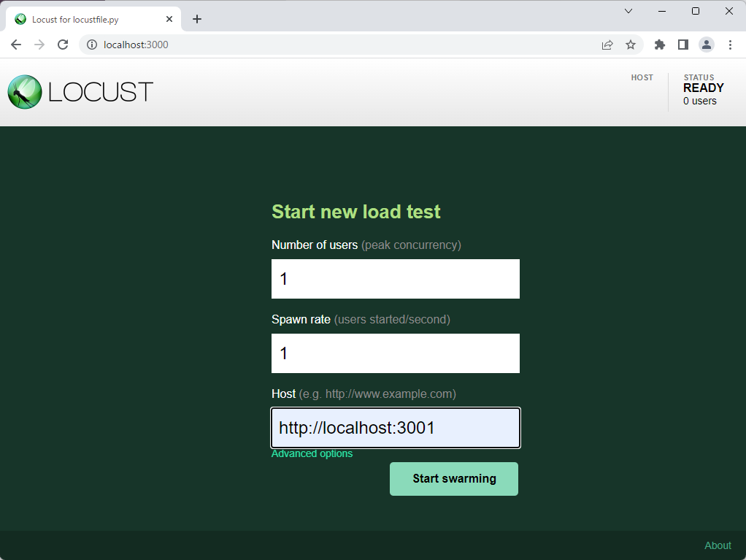The image size is (746, 560).
Task: Open the extensions puzzle-piece icon
Action: pyautogui.click(x=659, y=45)
